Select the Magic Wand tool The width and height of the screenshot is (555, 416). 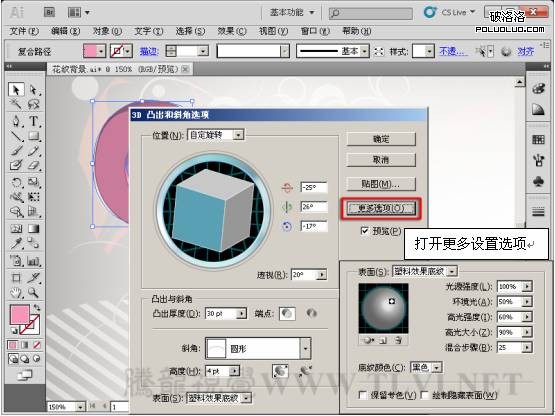click(16, 104)
